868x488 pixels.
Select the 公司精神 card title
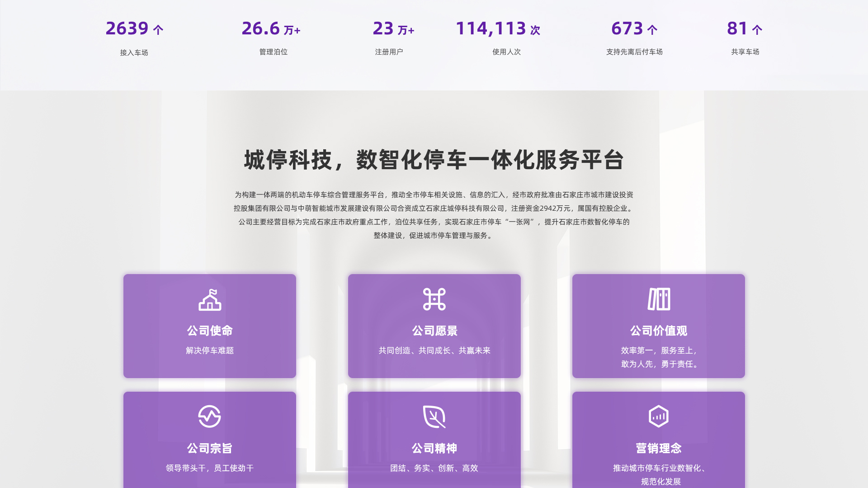pyautogui.click(x=434, y=449)
